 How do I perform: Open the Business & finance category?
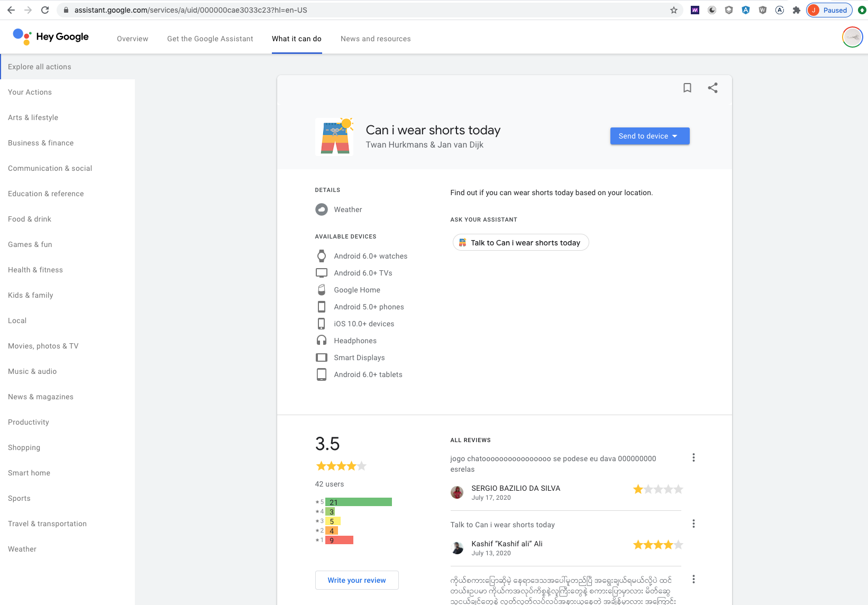(x=68, y=143)
